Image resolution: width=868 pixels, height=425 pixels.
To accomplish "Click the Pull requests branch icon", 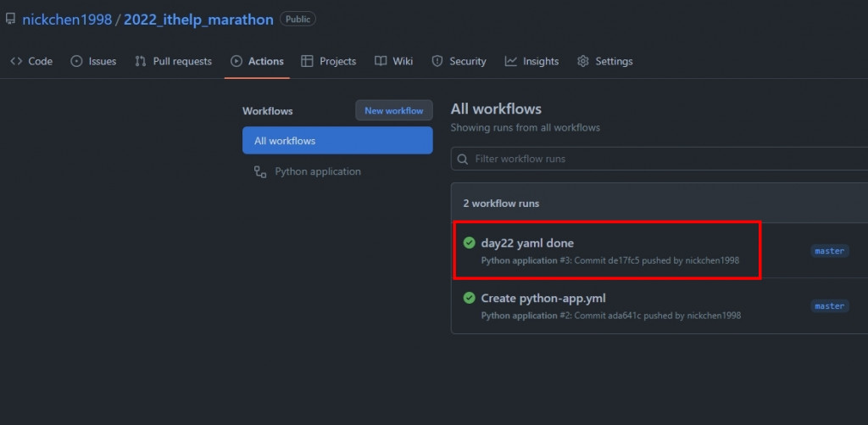I will click(x=141, y=62).
